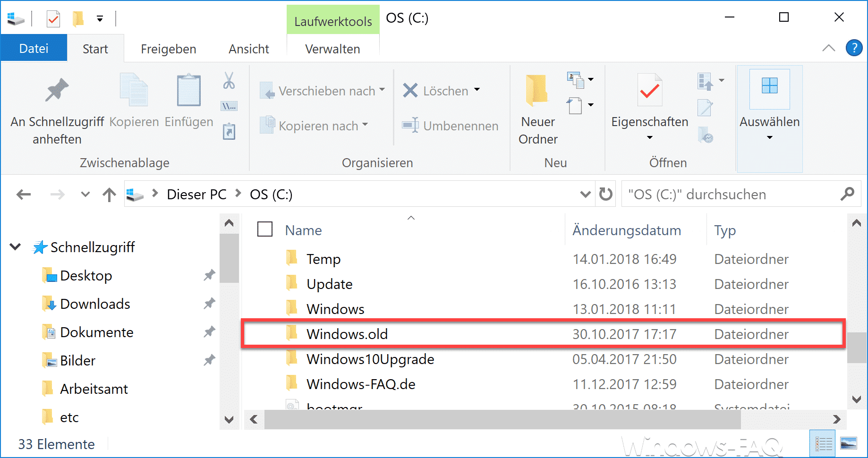Click the refresh icon beside address bar
Image resolution: width=868 pixels, height=458 pixels.
pyautogui.click(x=606, y=194)
